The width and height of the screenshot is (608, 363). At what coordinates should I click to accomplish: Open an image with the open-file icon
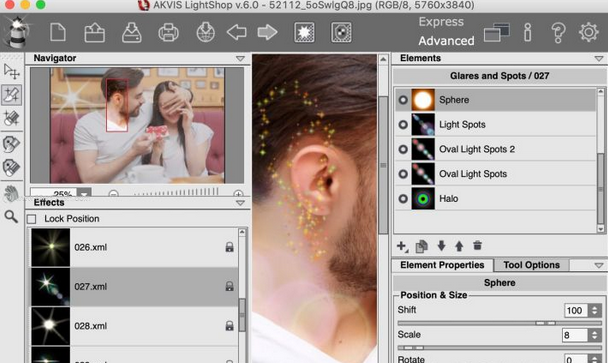95,32
